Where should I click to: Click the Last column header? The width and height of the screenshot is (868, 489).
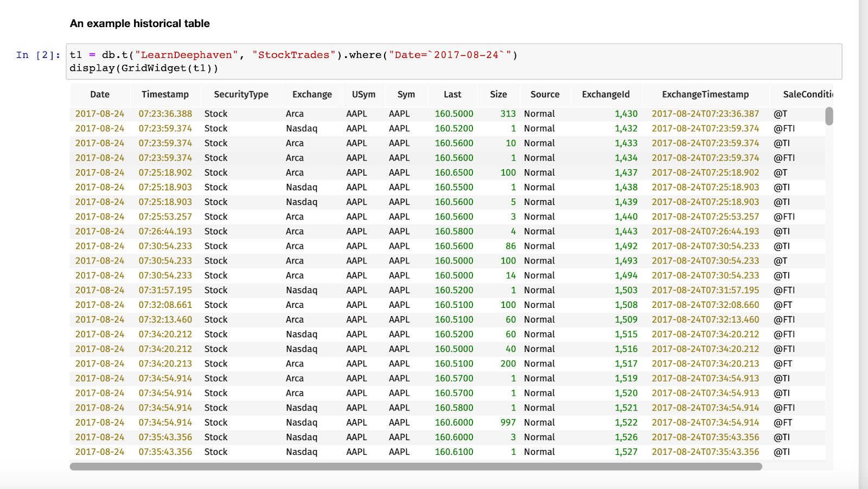pyautogui.click(x=452, y=94)
